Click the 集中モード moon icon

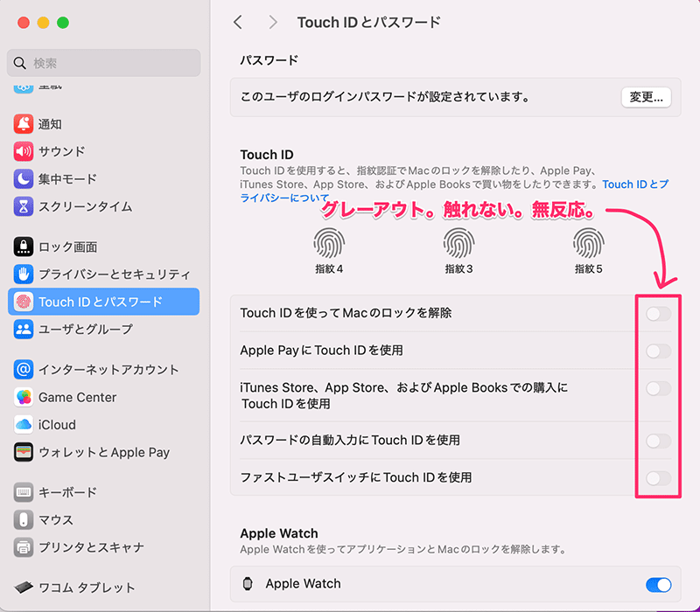click(x=24, y=179)
